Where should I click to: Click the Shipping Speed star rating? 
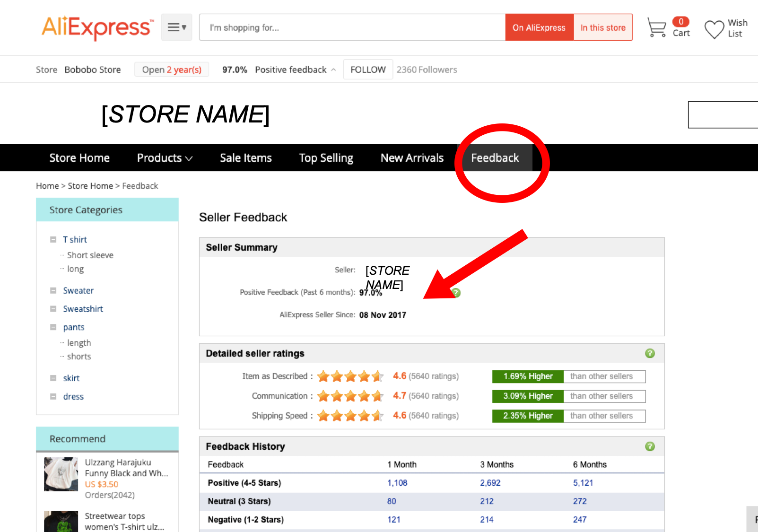(x=350, y=416)
